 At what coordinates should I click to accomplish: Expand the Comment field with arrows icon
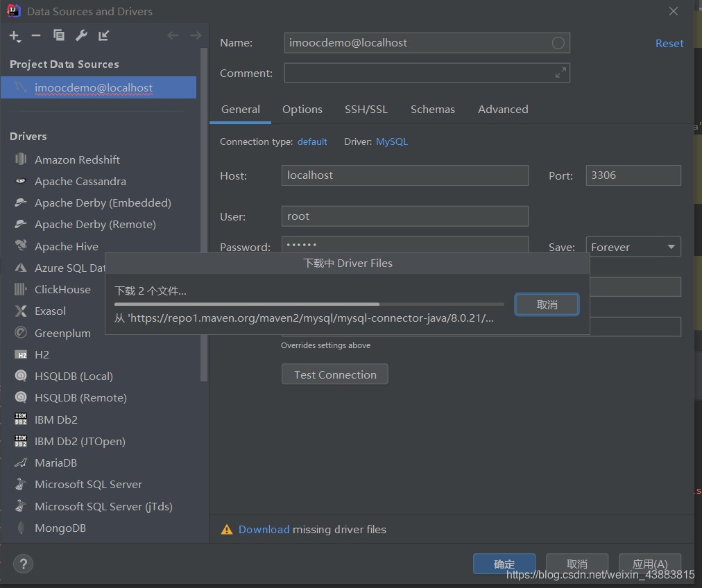(560, 73)
